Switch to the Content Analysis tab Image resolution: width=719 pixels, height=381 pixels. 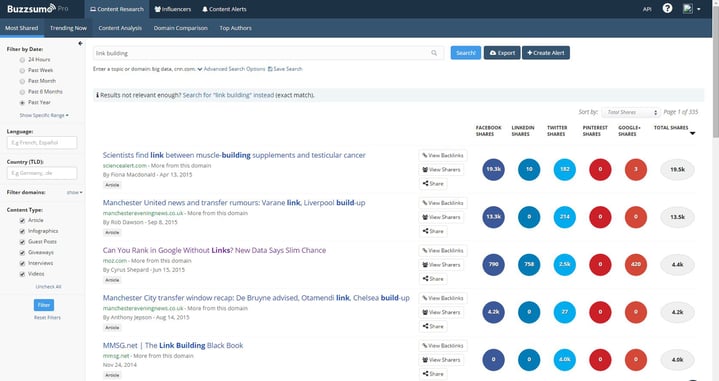click(120, 28)
